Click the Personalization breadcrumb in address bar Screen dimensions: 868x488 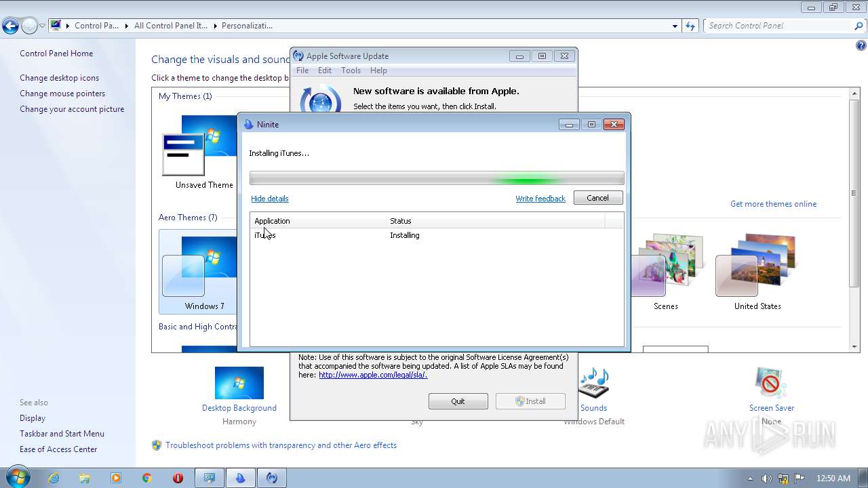click(247, 26)
